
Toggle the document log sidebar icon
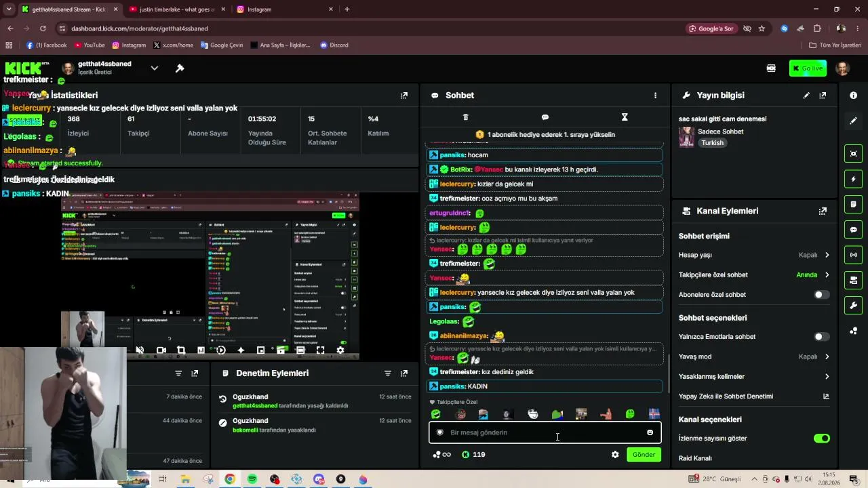coord(853,204)
